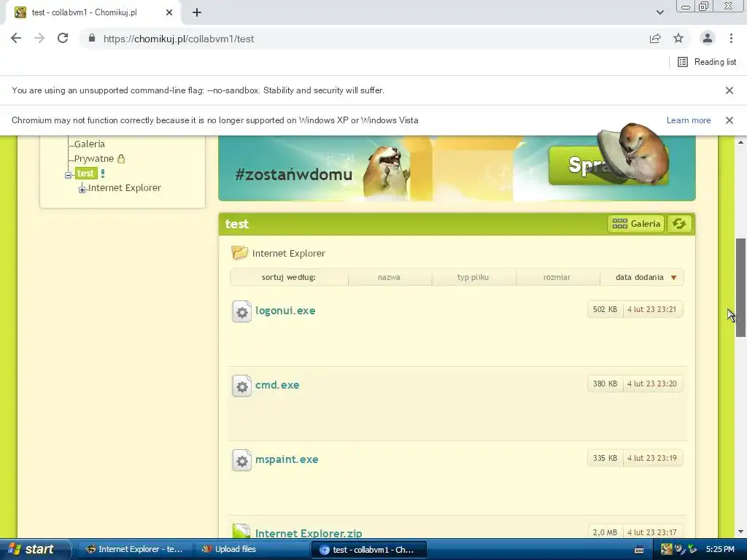
Task: Select the test - collabvm1 browser tab
Action: 93,12
